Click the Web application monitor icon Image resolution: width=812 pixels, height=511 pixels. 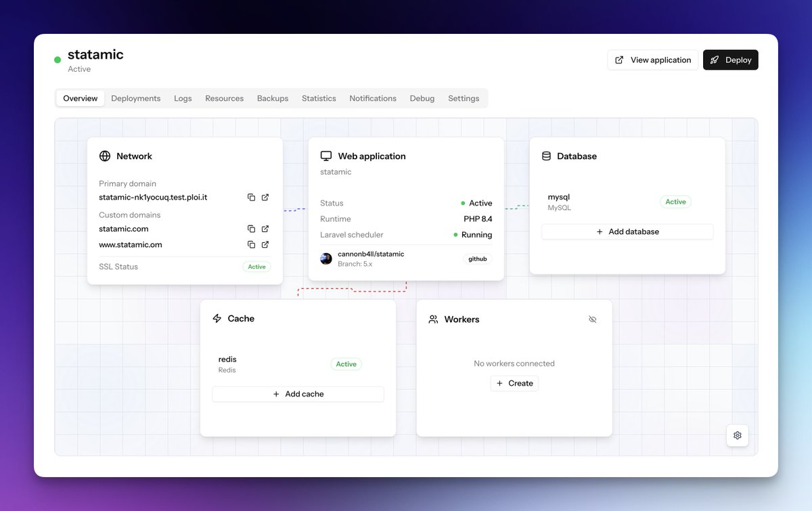point(326,156)
